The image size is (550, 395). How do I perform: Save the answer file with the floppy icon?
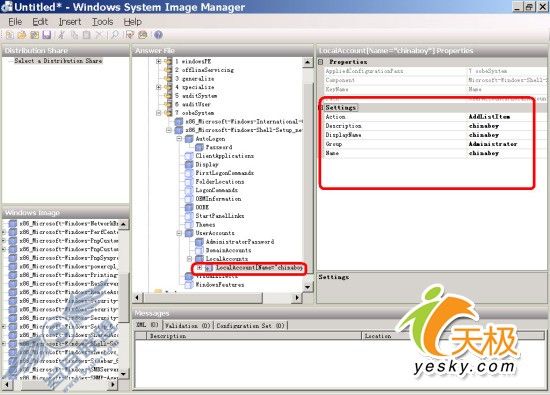click(x=47, y=35)
